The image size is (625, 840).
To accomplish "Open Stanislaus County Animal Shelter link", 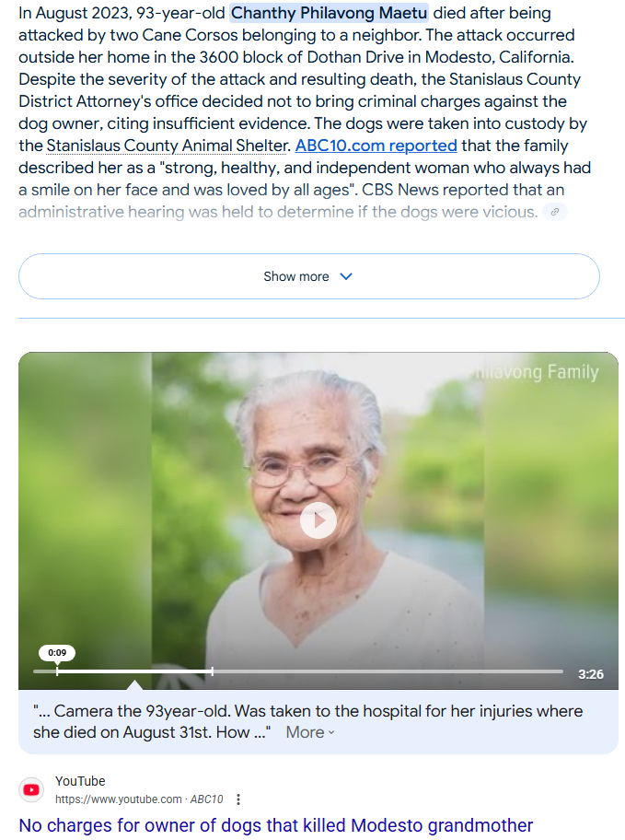I will coord(168,146).
